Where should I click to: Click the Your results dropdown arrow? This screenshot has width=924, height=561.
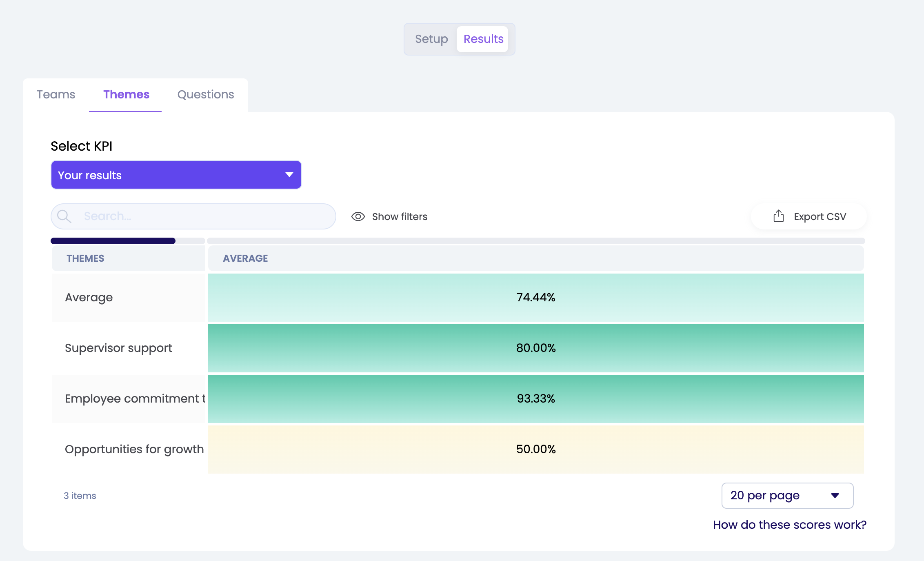coord(289,175)
